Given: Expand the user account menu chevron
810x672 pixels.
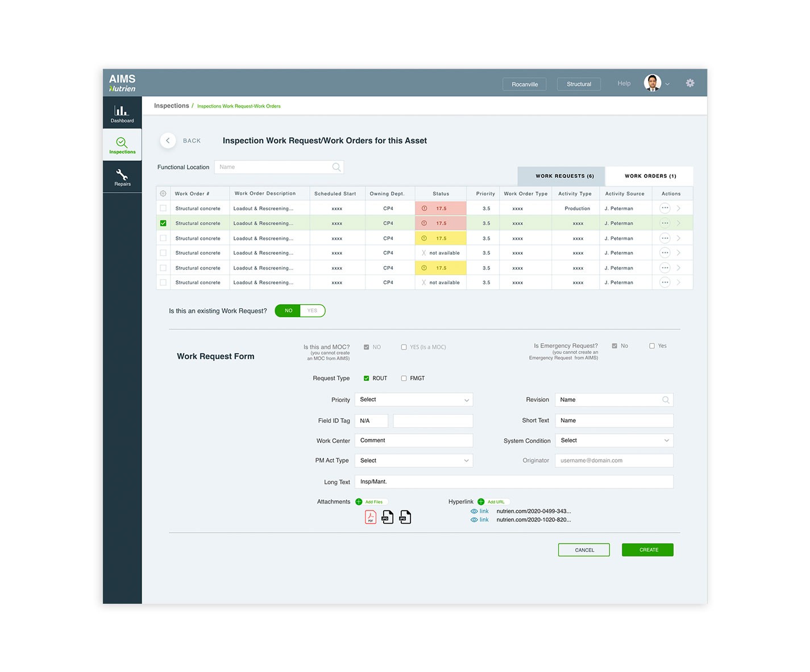Looking at the screenshot, I should point(667,84).
